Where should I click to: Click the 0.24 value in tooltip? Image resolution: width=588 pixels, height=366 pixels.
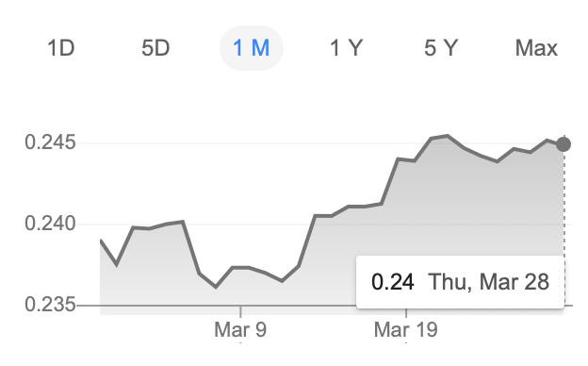393,282
